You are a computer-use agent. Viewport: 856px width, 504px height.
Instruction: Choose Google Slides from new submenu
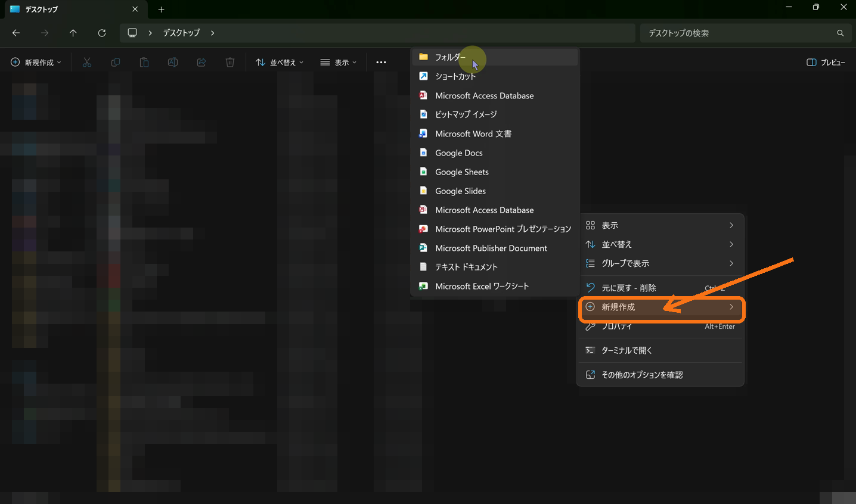pyautogui.click(x=495, y=191)
